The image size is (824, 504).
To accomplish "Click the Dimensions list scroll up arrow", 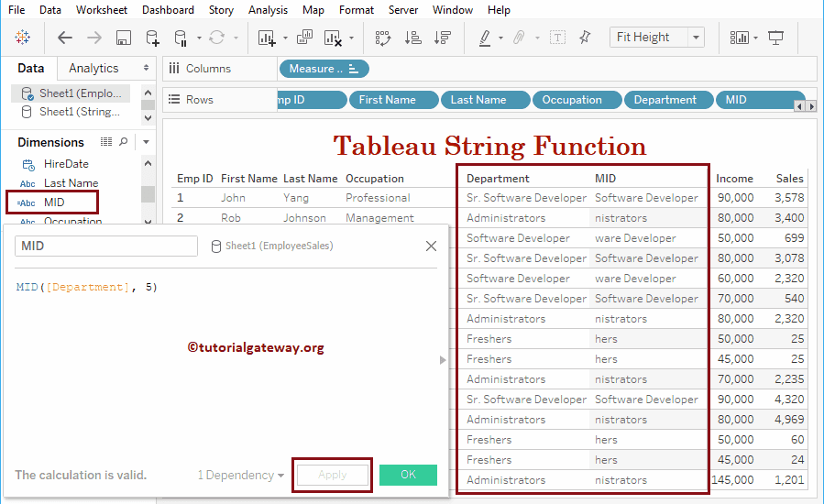I will [x=148, y=163].
